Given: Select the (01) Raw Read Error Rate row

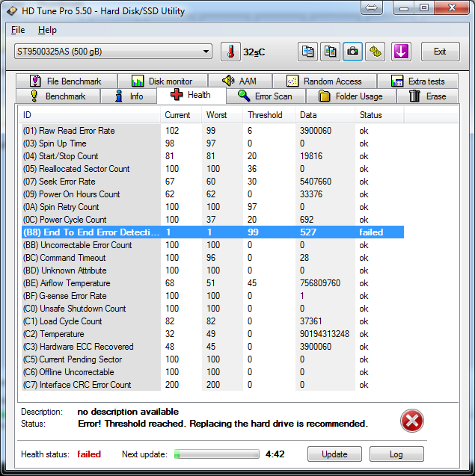Looking at the screenshot, I should 212,131.
